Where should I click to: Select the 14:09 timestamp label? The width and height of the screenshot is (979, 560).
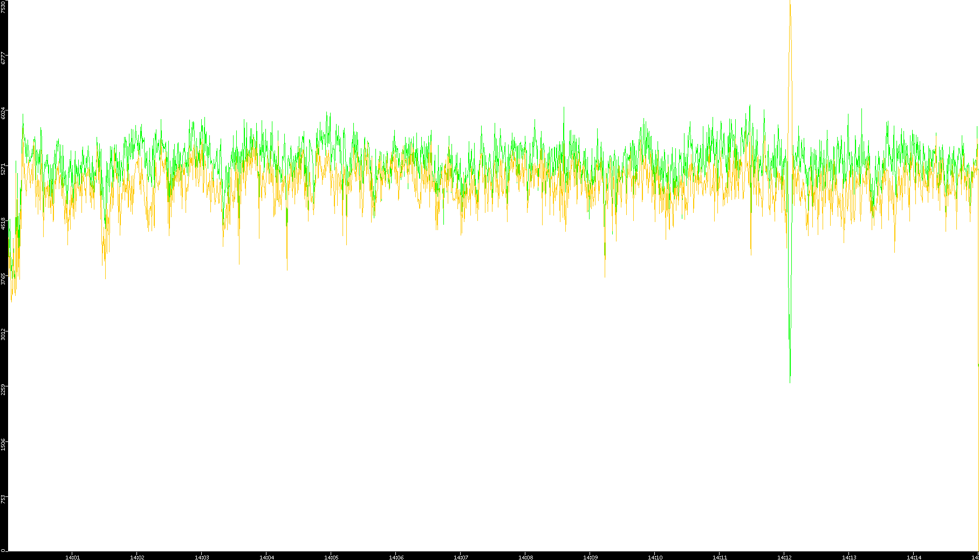click(x=590, y=557)
